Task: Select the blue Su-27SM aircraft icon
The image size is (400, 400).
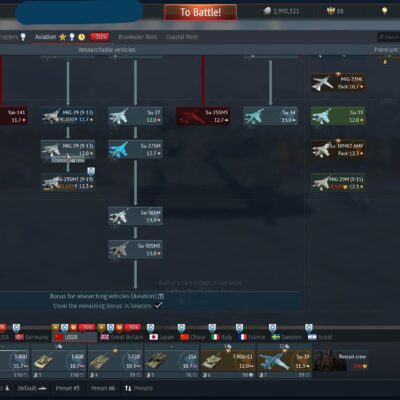Action: coord(119,149)
